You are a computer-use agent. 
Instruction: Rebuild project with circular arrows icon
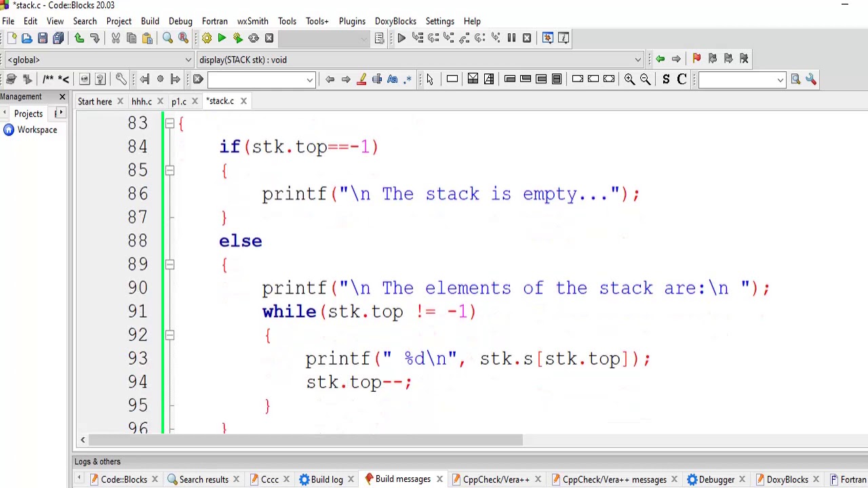point(253,38)
